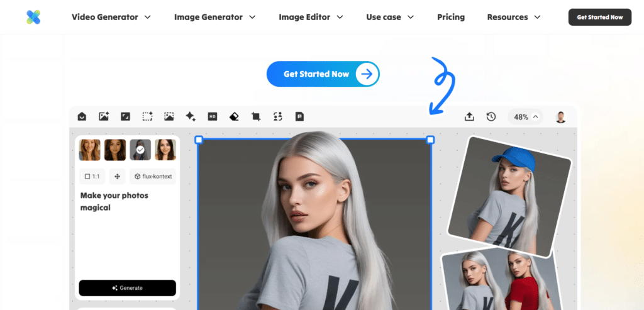Select the dashed marquee selection tool

147,116
